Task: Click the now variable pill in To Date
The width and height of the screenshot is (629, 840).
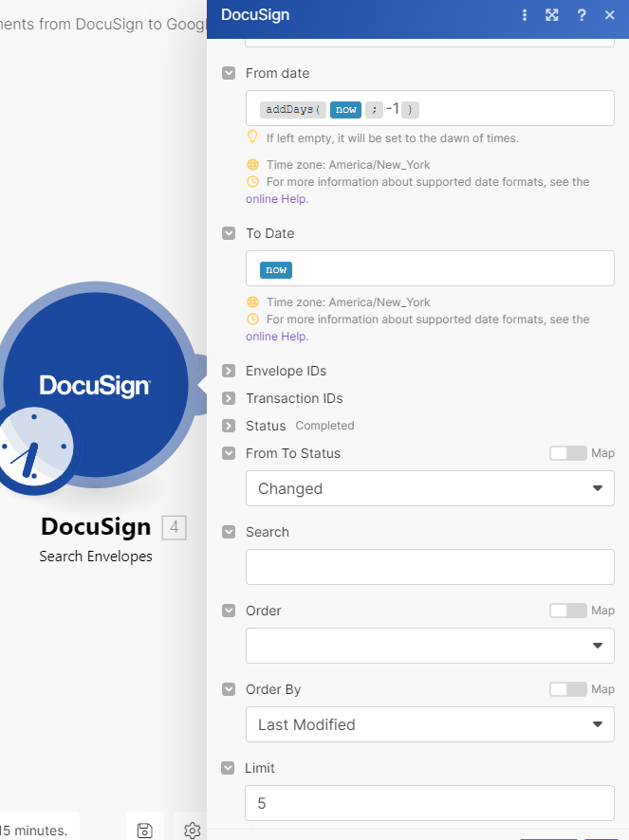Action: 276,270
